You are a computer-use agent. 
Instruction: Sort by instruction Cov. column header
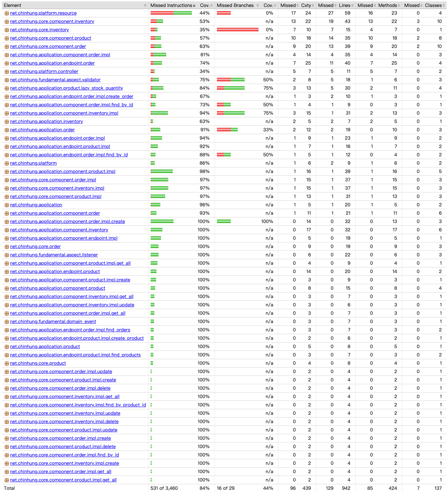tap(206, 5)
